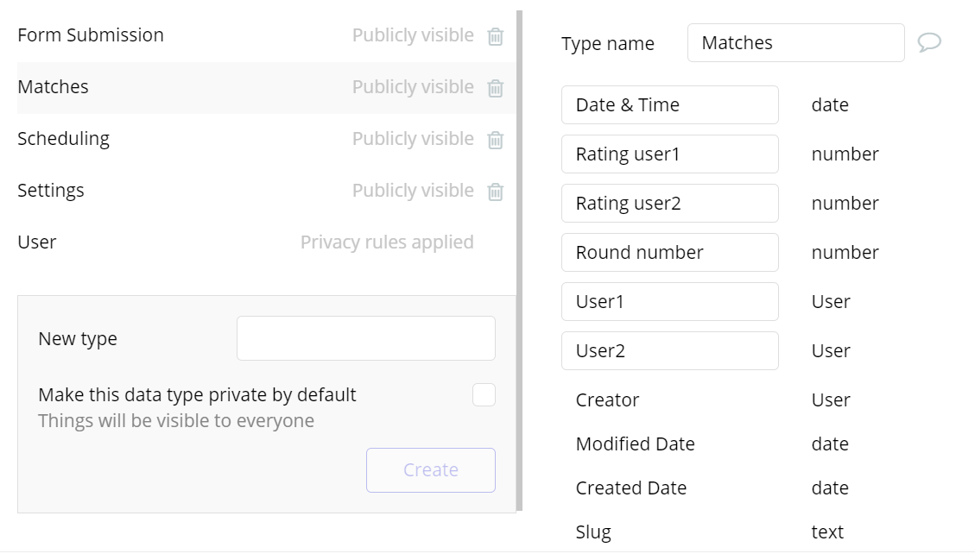Edit the Type name Matches field

pos(795,43)
